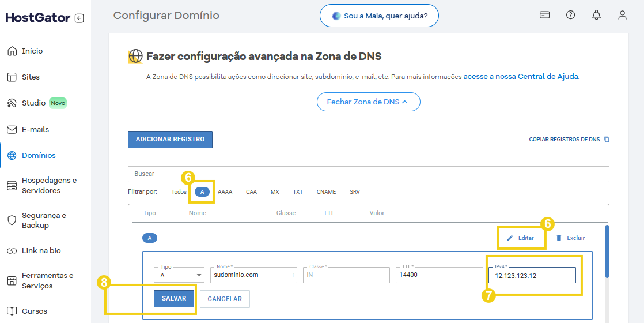Click the pencil icon of Editar
The image size is (644, 323).
coord(510,238)
